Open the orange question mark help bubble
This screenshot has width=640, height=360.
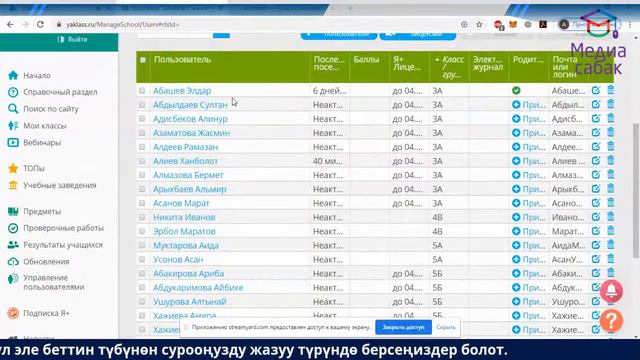click(x=611, y=321)
